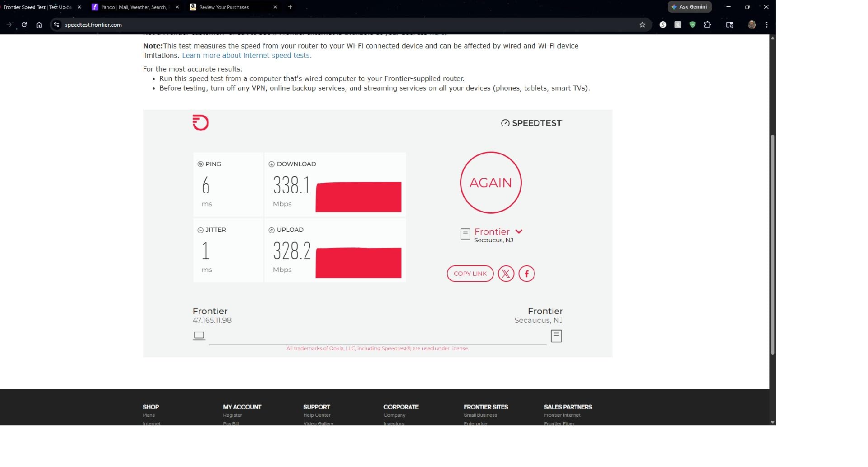Close the Review Your Purchases tab

[x=275, y=7]
